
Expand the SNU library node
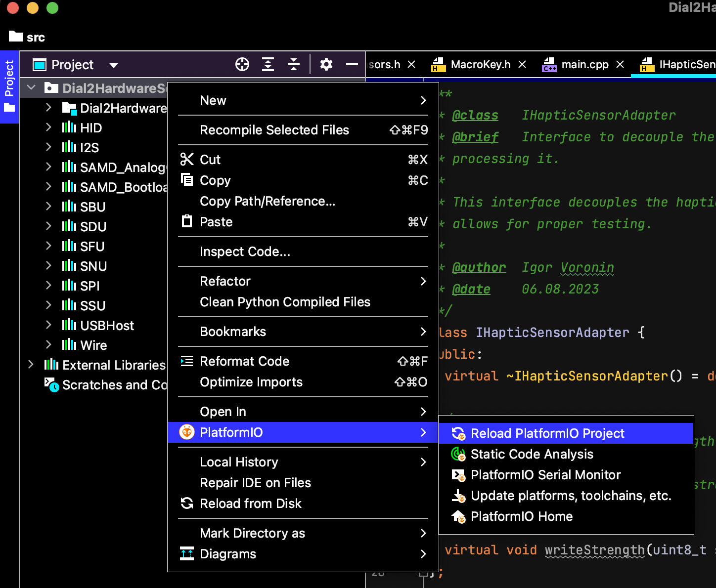[x=48, y=266]
